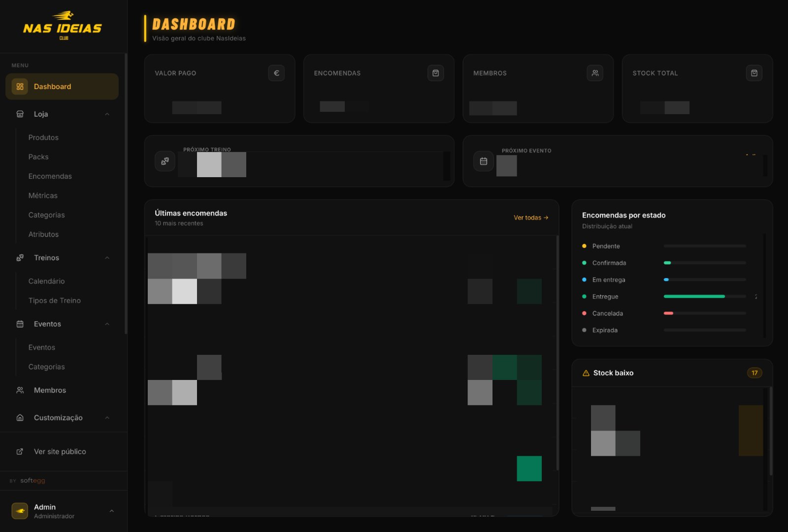Collapse the Loja section chevron
The image size is (788, 532).
coord(107,114)
